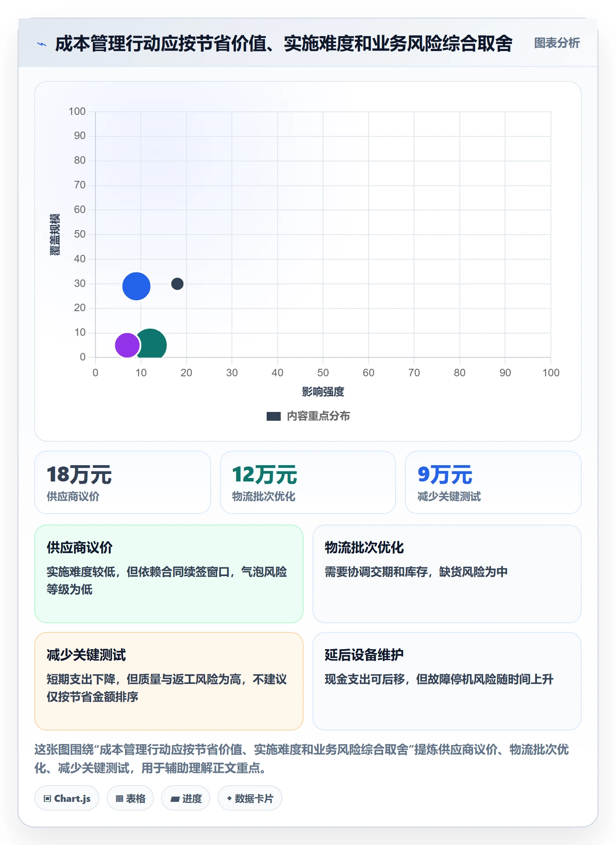Screen dimensions: 616x845
Task: Select the 12万元 物流批次优化 stat card
Action: click(x=308, y=482)
